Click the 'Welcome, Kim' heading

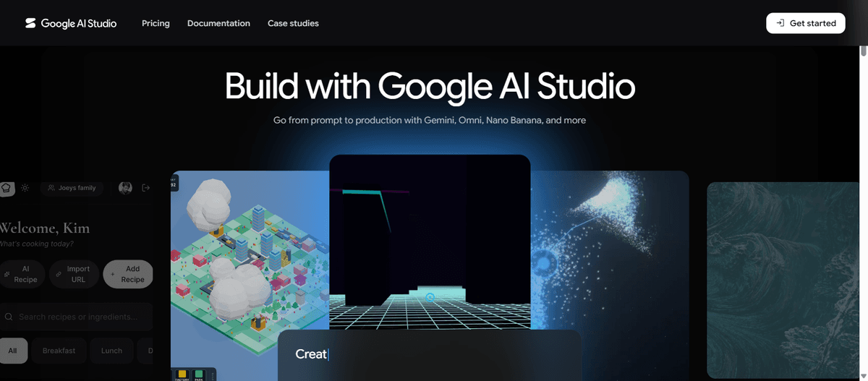(x=45, y=228)
